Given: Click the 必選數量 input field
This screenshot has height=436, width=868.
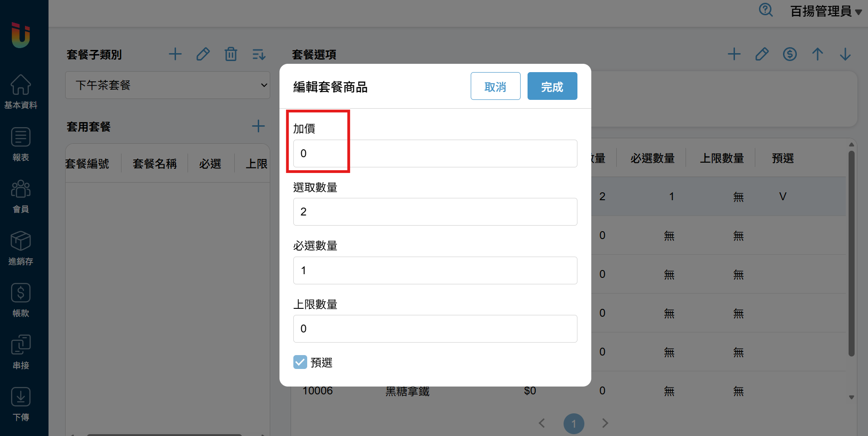Looking at the screenshot, I should pos(435,270).
